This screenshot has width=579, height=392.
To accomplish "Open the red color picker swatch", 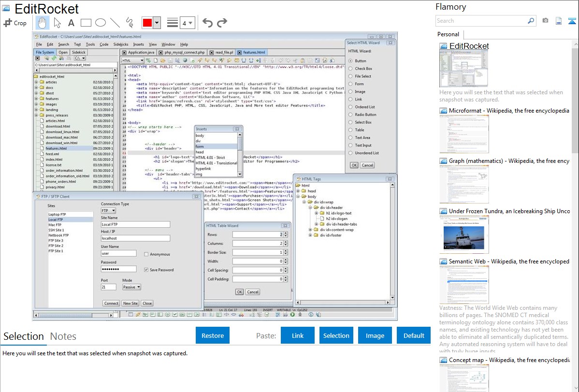I will coord(147,23).
